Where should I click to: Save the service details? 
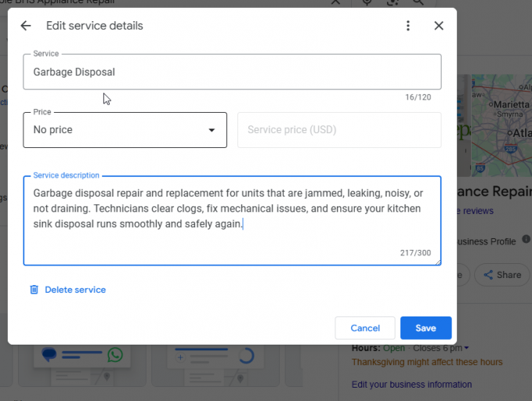pyautogui.click(x=425, y=328)
